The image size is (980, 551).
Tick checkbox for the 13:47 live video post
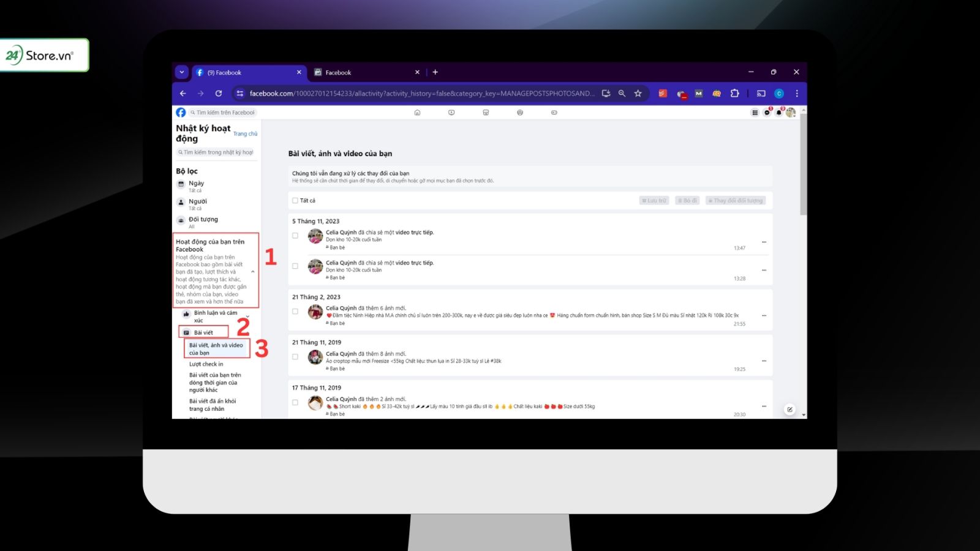point(295,236)
